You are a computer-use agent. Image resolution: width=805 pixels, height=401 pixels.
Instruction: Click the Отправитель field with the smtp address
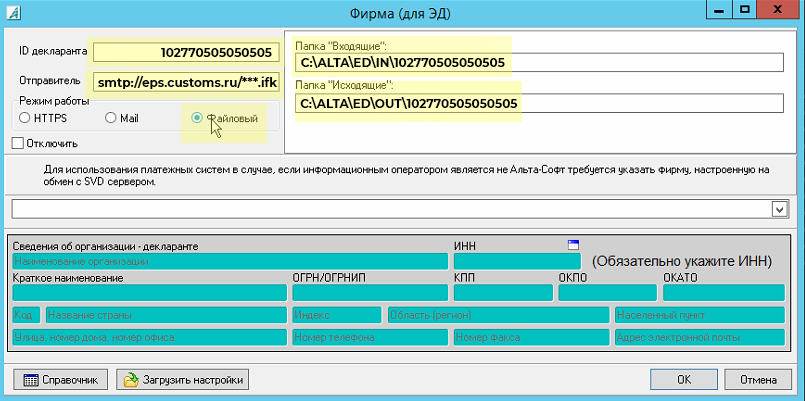click(186, 82)
